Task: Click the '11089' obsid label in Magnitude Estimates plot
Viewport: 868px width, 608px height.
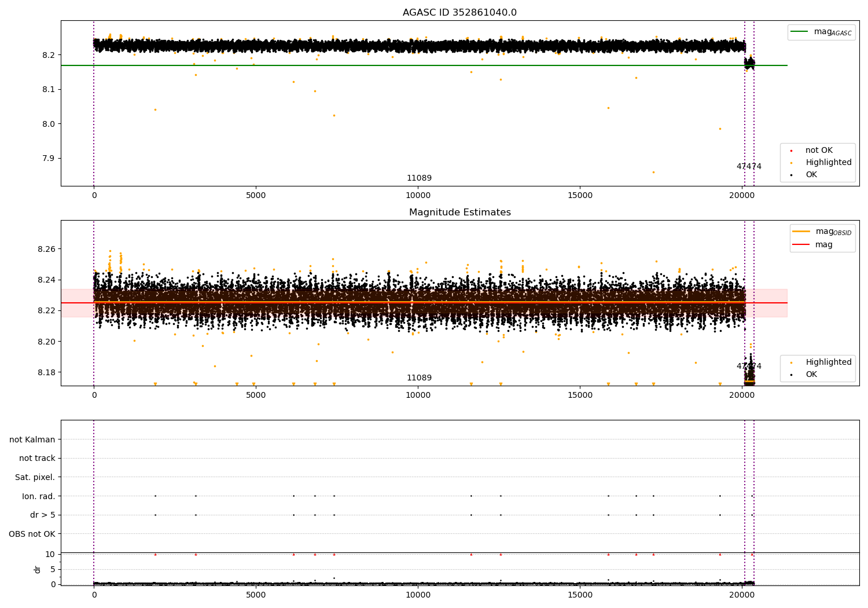Action: coord(419,378)
